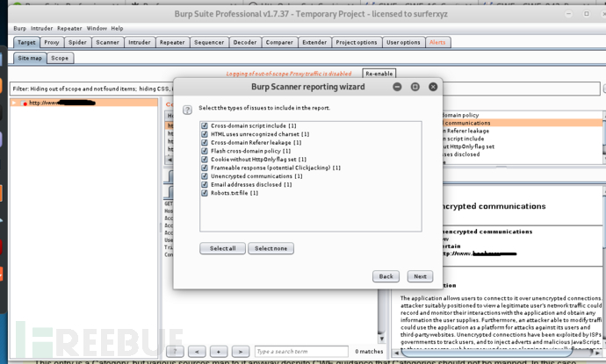Click the plus button by search field
Viewport: 606px width, 364px height.
[x=219, y=351]
